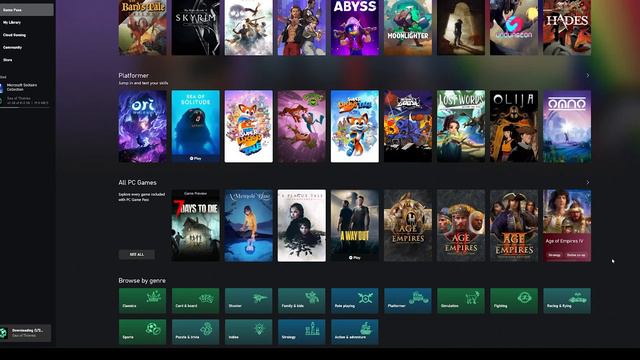This screenshot has width=640, height=360.
Task: Open the Shooter genre tile
Action: (249, 301)
